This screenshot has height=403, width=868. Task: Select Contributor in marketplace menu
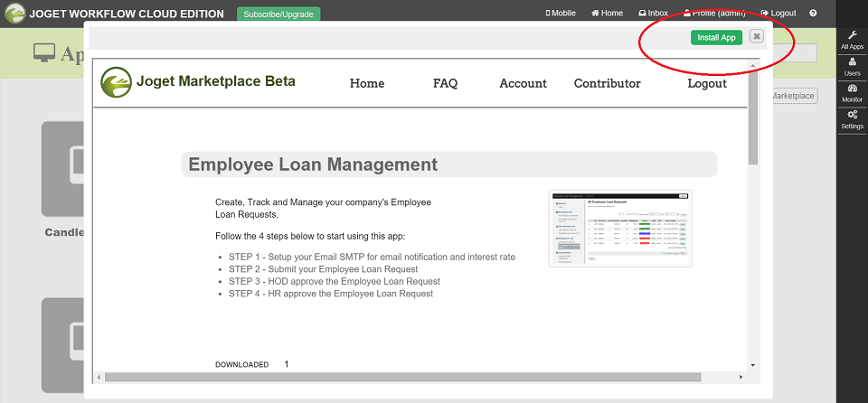tap(608, 84)
